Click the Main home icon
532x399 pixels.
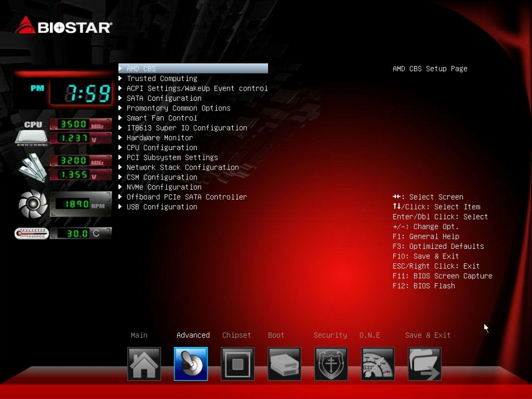144,364
